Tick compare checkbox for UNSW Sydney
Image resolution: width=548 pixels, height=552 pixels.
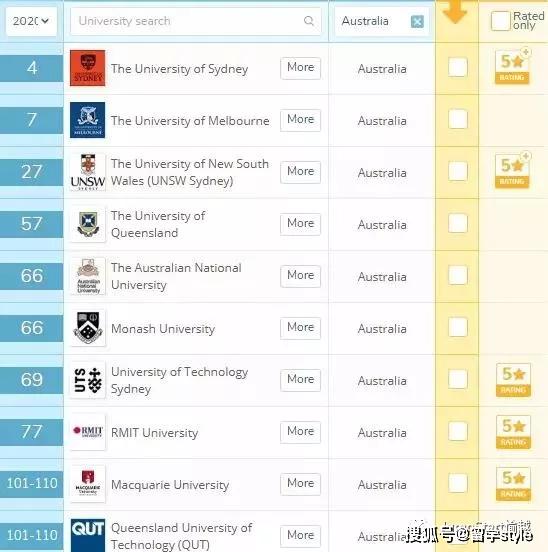(x=458, y=171)
